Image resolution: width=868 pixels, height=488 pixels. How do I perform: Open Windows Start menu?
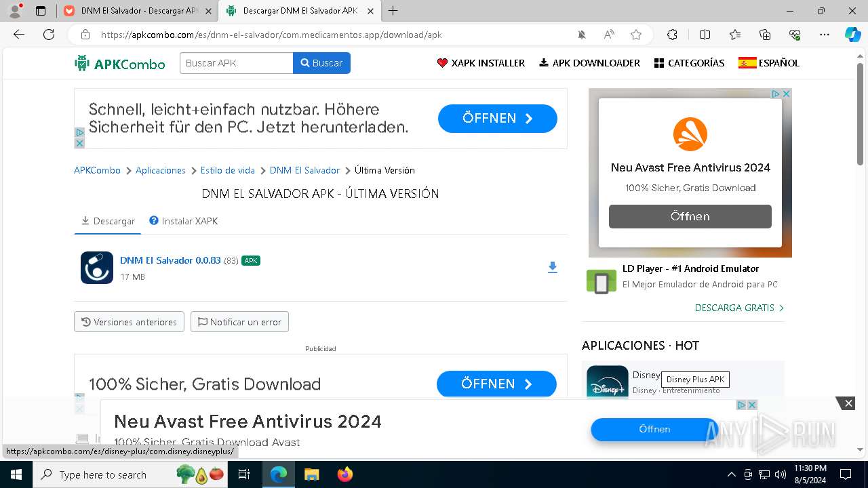point(16,474)
